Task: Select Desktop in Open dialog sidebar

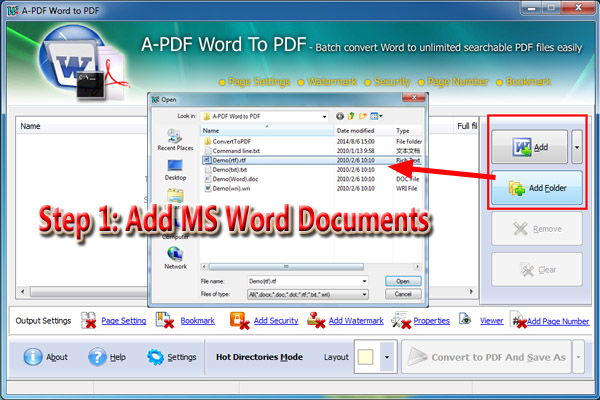Action: (x=175, y=170)
